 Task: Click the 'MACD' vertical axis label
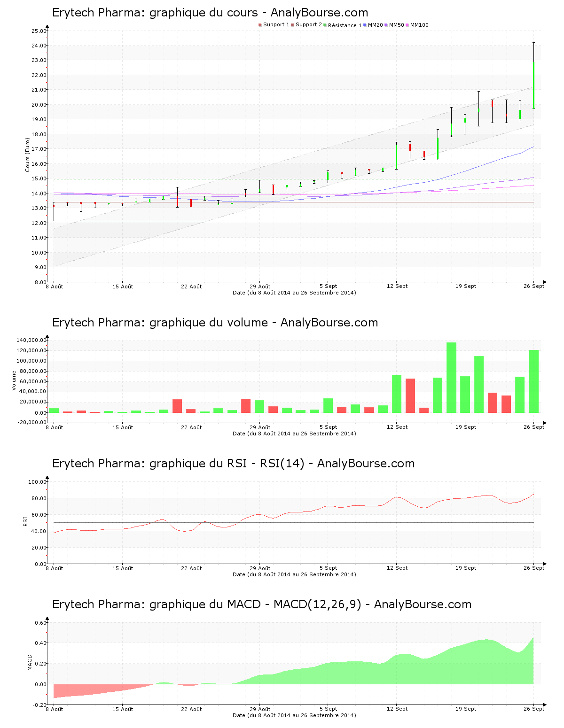pos(30,662)
